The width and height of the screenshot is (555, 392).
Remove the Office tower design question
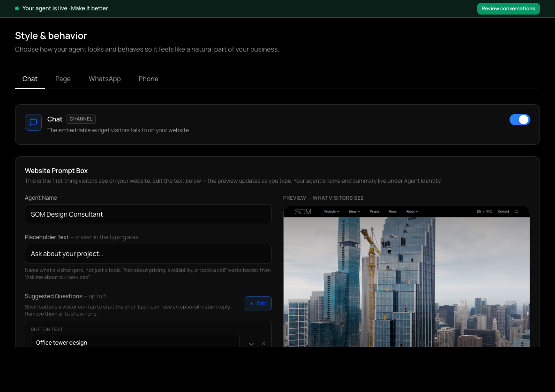point(264,344)
